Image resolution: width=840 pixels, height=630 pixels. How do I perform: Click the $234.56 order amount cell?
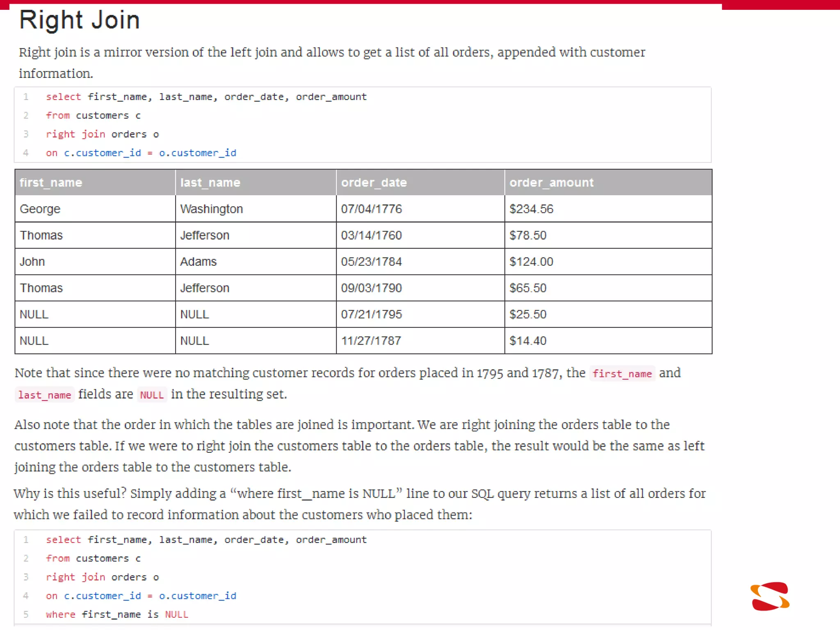(608, 209)
